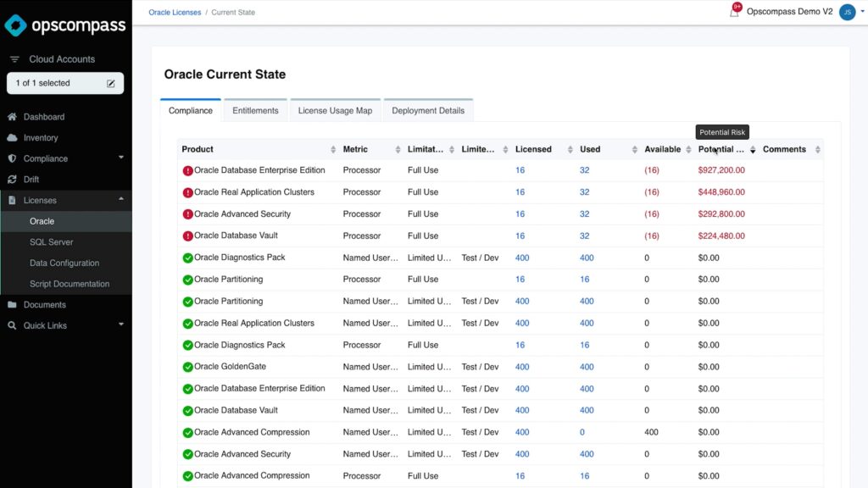Click Licensed value 400 for Oracle GoldenGate
Image resolution: width=868 pixels, height=488 pixels.
coord(522,367)
